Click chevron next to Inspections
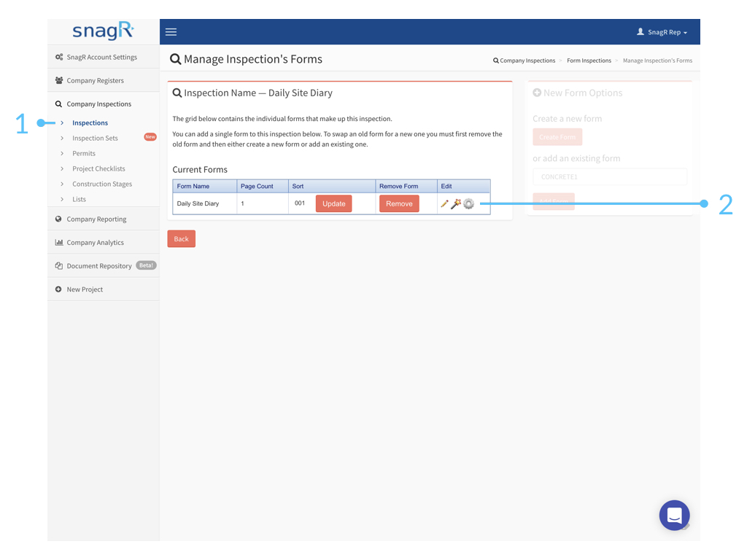 pos(62,122)
